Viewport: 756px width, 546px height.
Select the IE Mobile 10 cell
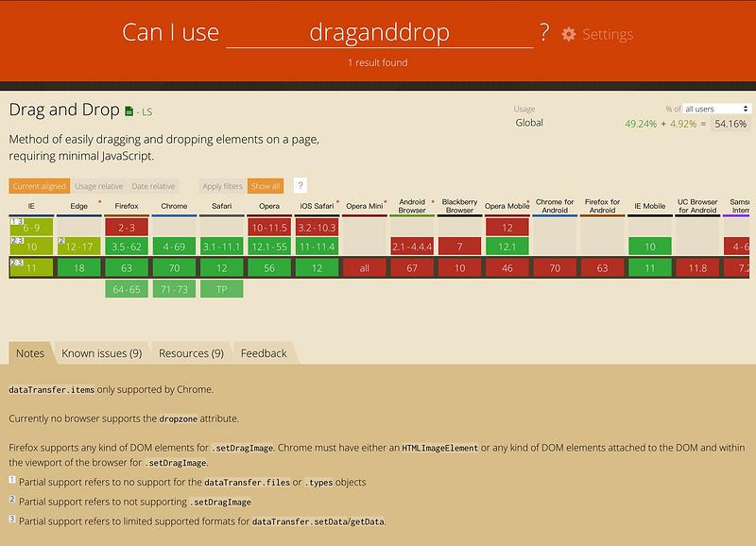[x=650, y=247]
